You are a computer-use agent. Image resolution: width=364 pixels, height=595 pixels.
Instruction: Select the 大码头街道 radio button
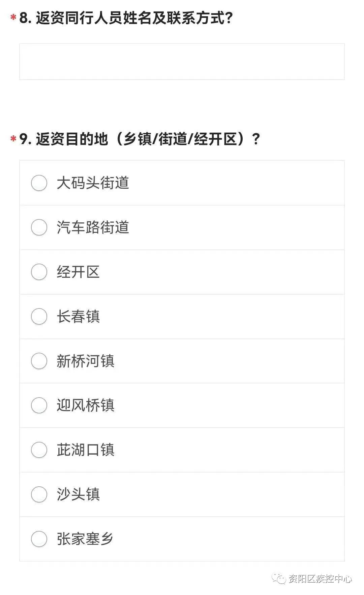(x=39, y=183)
